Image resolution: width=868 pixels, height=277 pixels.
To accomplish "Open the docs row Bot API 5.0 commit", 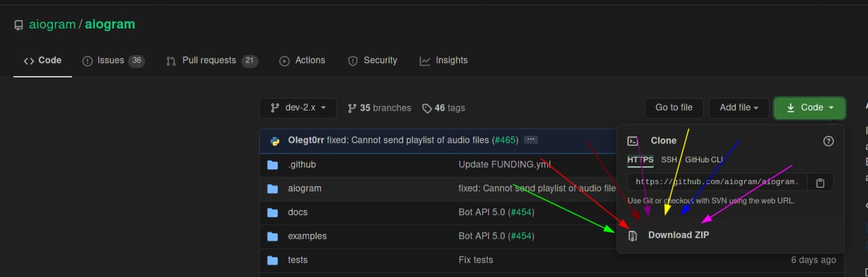I will (481, 213).
